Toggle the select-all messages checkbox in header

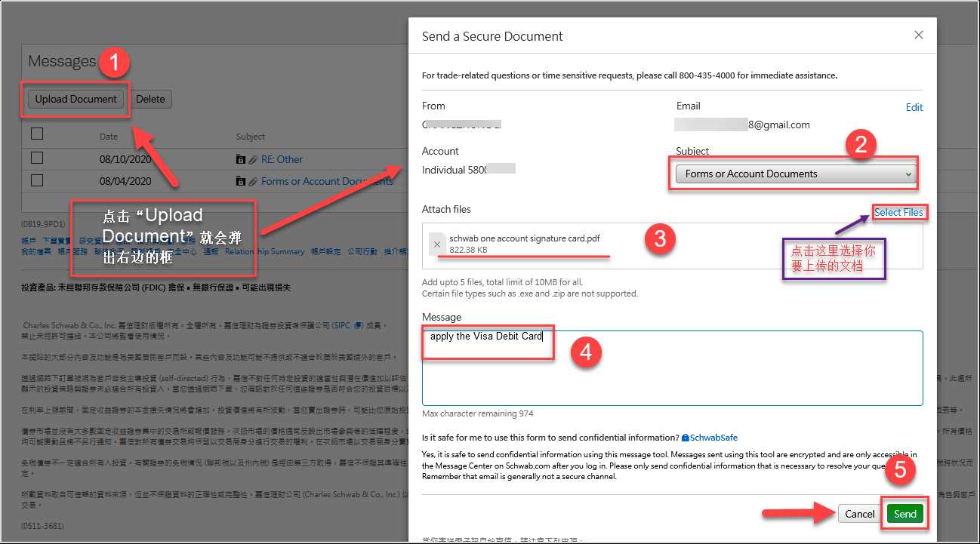click(37, 134)
